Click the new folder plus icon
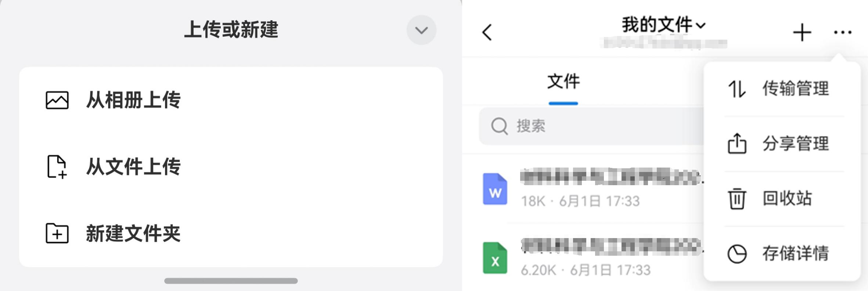868x291 pixels. click(57, 233)
